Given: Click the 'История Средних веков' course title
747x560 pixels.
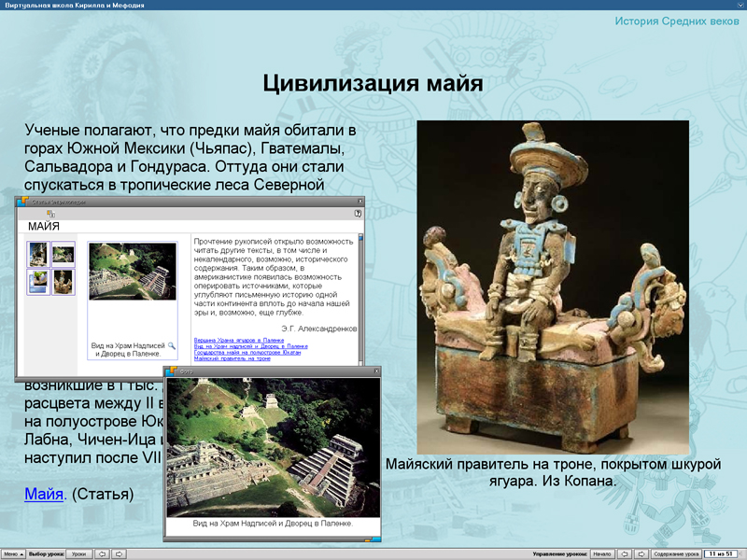Looking at the screenshot, I should pos(677,21).
